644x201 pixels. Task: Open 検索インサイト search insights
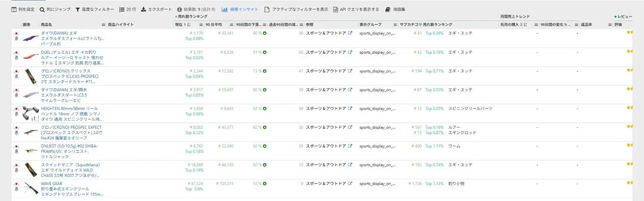tap(240, 9)
